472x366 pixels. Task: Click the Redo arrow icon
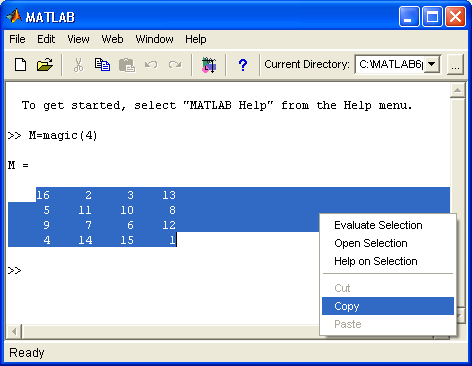(175, 64)
